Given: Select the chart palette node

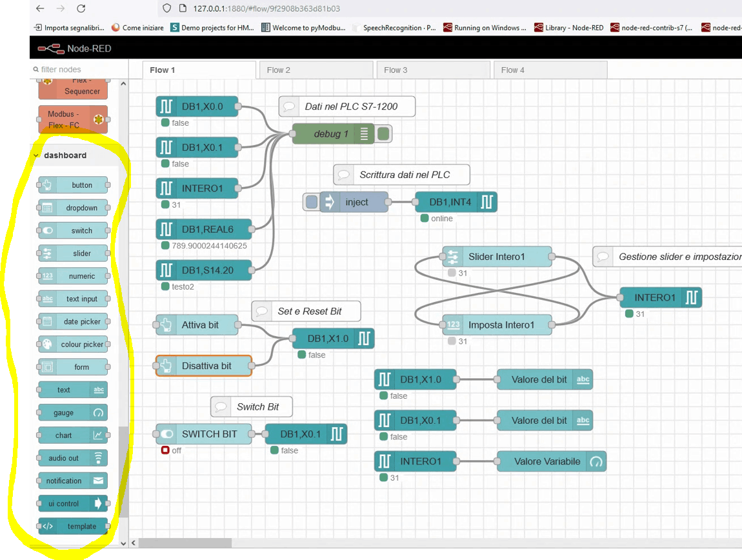Looking at the screenshot, I should click(x=73, y=435).
